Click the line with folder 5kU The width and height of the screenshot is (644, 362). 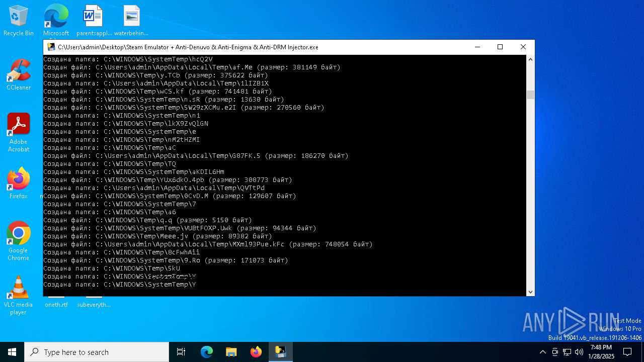[x=112, y=268]
